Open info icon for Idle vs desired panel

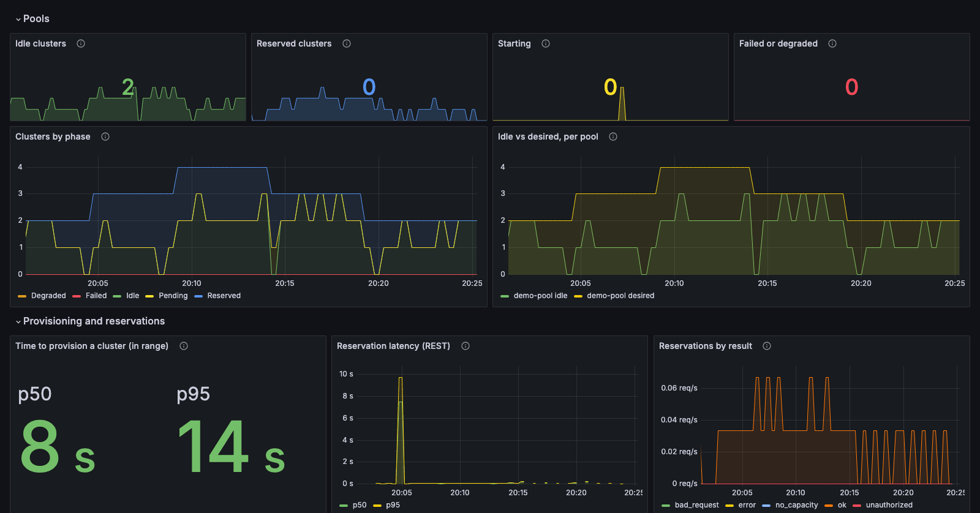coord(613,137)
